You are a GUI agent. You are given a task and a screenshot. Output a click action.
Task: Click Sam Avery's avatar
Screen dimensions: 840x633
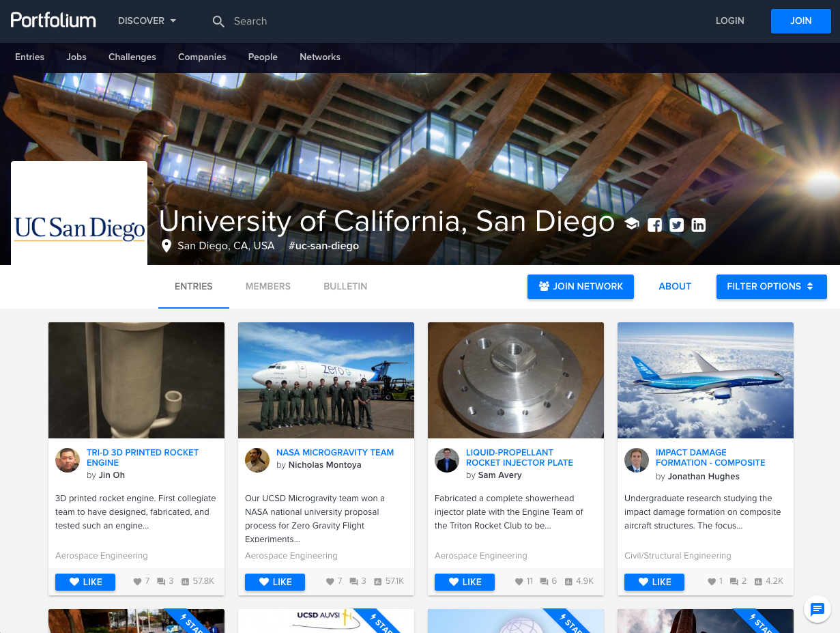pos(447,460)
